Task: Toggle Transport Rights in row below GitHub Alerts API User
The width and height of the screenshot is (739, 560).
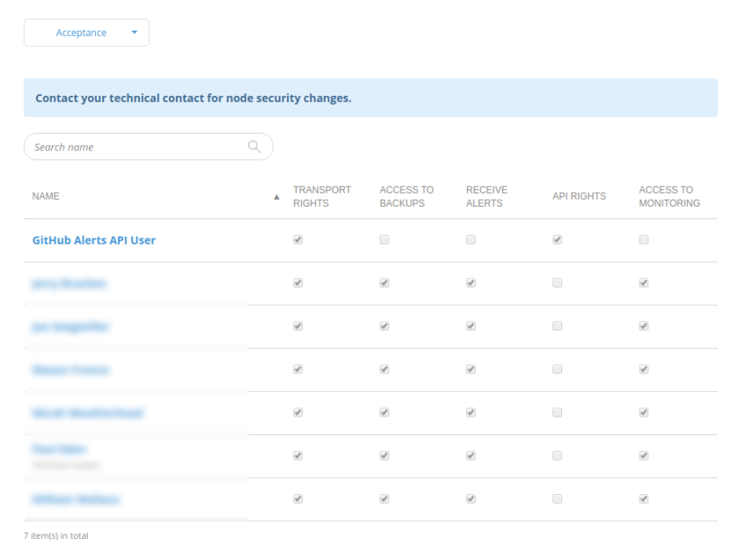Action: 297,283
